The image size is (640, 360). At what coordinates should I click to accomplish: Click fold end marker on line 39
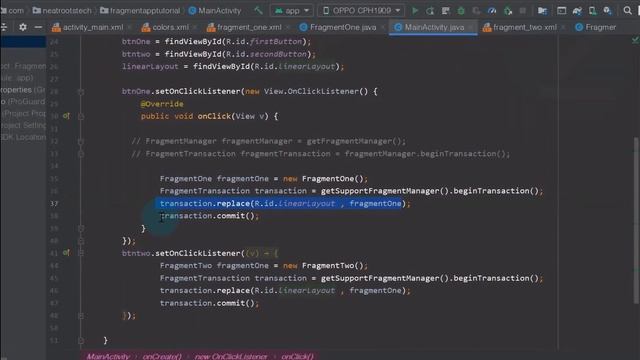81,229
